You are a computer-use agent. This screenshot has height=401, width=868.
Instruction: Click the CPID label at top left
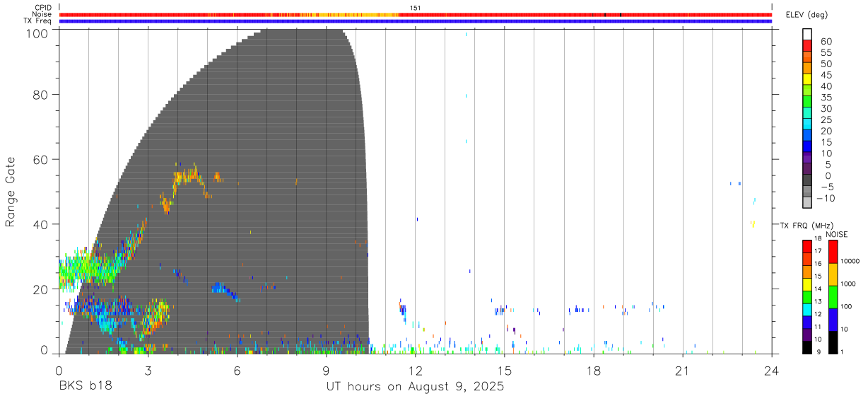(x=43, y=8)
